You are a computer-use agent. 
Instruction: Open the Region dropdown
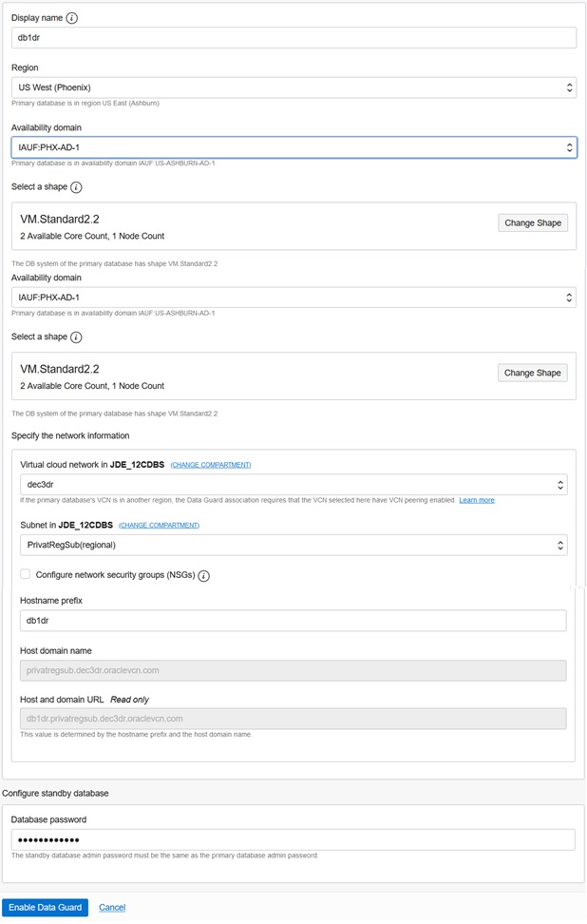coord(293,88)
